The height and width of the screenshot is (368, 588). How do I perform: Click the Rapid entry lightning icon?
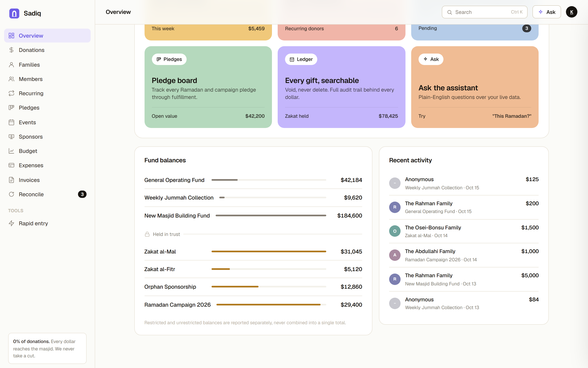pos(11,223)
